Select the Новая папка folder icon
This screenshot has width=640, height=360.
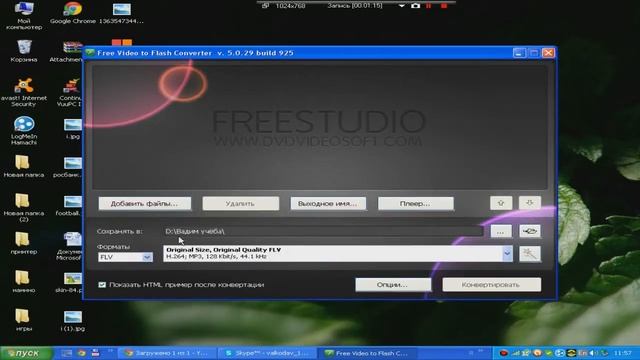(24, 166)
